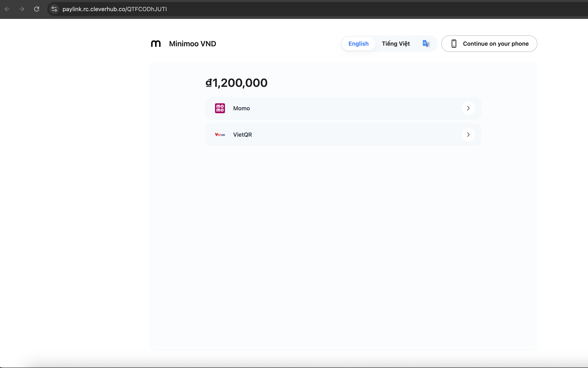Click the Minimoo 'm' logo
This screenshot has height=368, width=588.
click(x=156, y=44)
